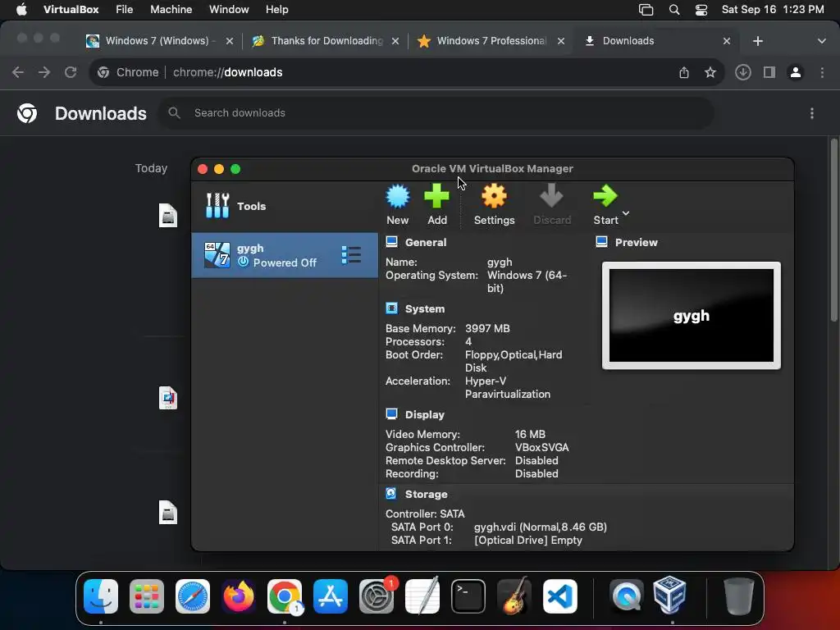Select the gygh Powered Off machine
This screenshot has height=630, width=840.
[x=285, y=255]
